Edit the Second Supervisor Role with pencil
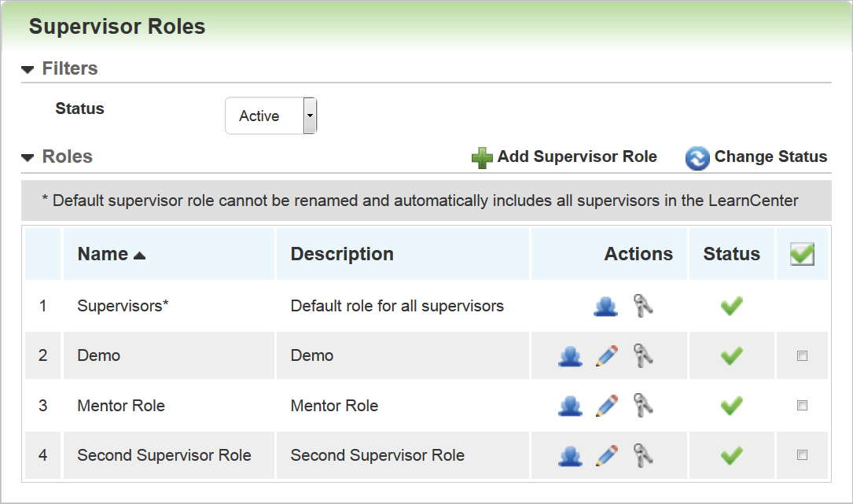Viewport: 853px width, 504px height. (606, 456)
